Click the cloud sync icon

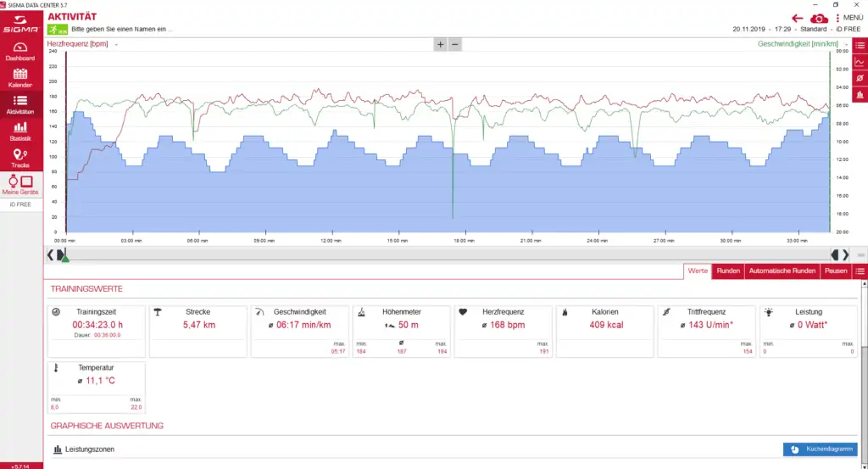pos(818,18)
